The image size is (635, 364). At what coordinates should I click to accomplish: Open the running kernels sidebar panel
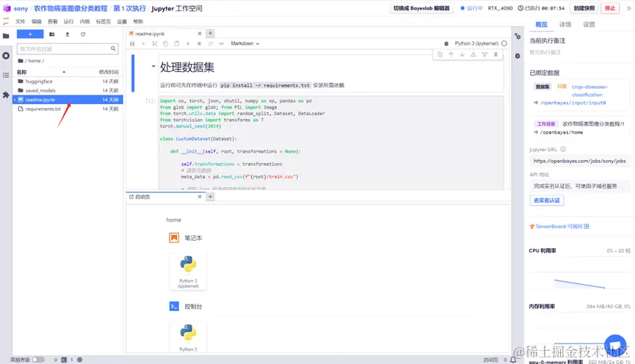6,56
